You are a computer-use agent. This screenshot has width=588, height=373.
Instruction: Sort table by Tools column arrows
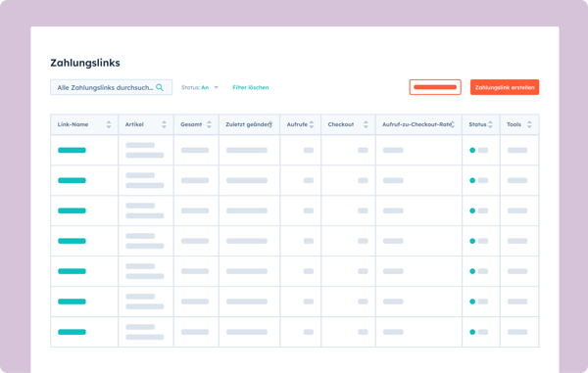click(529, 124)
